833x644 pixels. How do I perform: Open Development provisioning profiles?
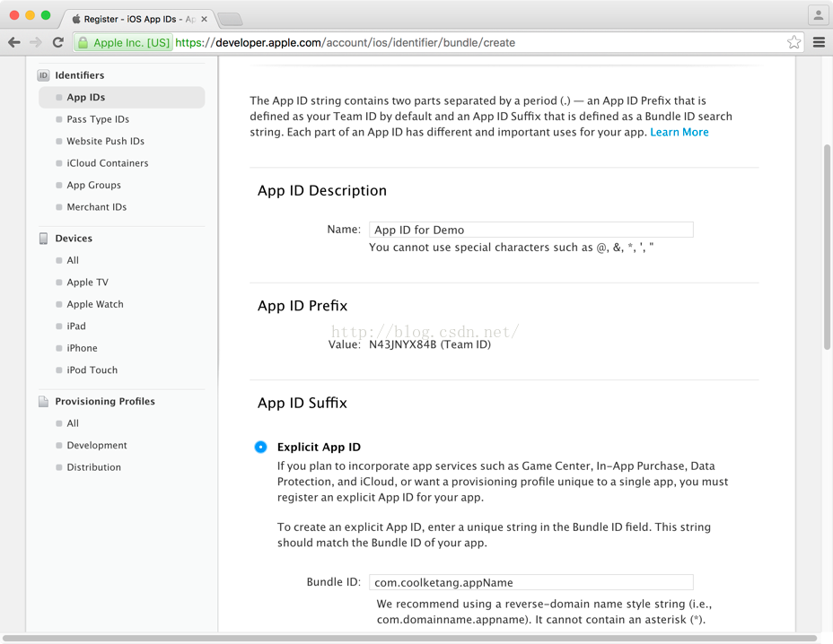click(97, 446)
